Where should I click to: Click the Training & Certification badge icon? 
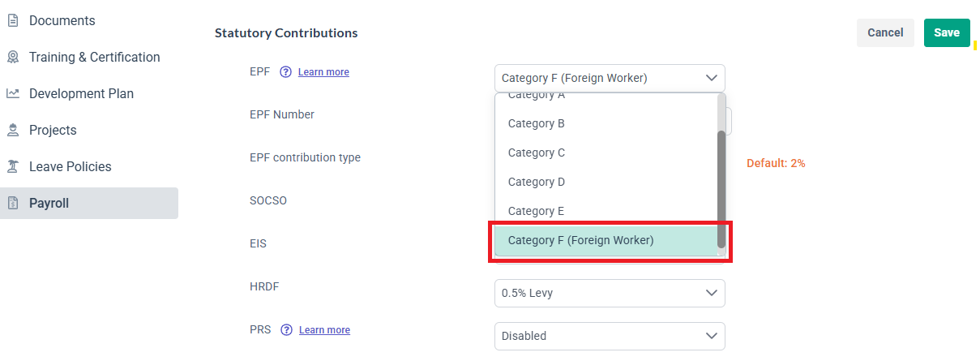pos(13,57)
